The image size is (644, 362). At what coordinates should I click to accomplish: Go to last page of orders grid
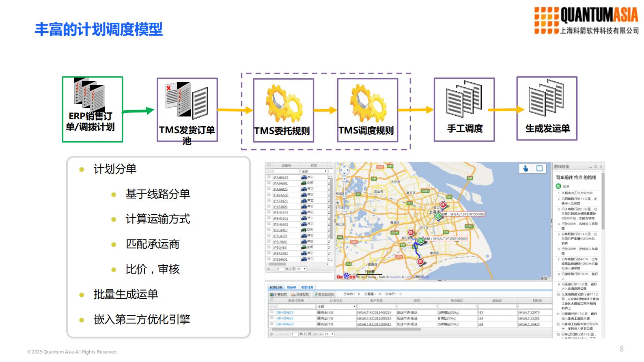[x=321, y=334]
